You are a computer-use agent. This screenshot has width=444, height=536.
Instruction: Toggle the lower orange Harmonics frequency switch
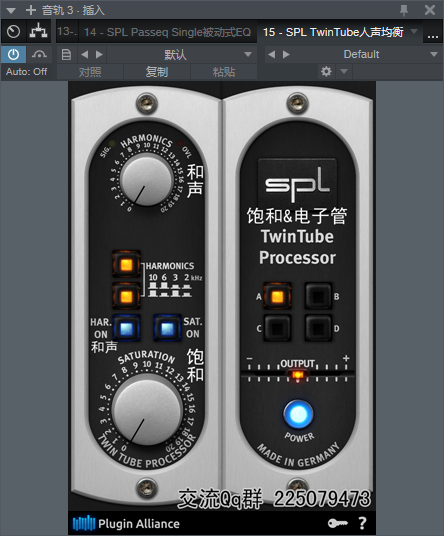tap(126, 296)
